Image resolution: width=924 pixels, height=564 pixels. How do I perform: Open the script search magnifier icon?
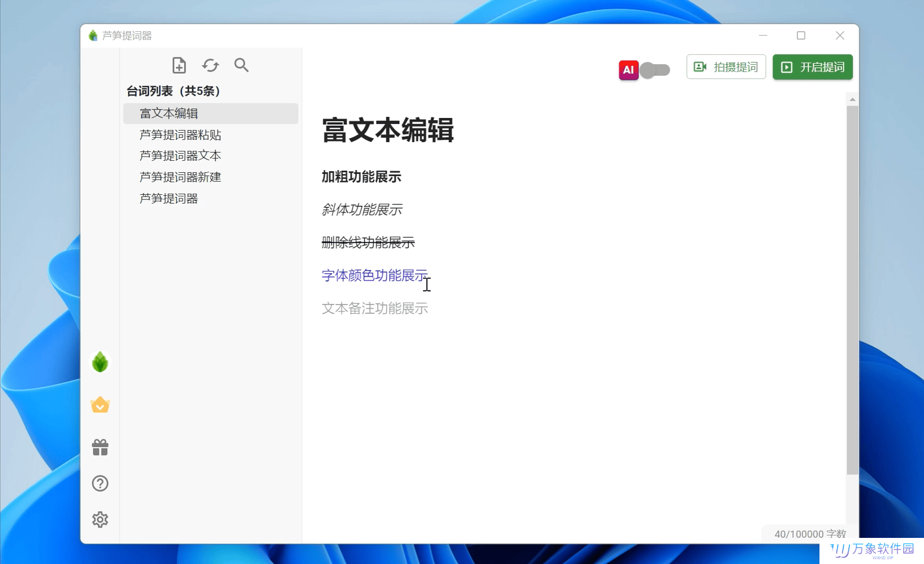[x=241, y=65]
